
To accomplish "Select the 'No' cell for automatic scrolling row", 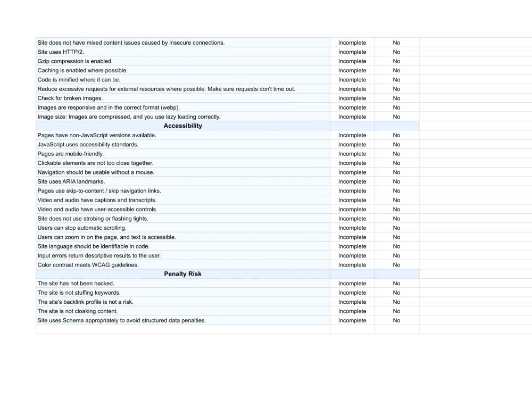I will (397, 228).
